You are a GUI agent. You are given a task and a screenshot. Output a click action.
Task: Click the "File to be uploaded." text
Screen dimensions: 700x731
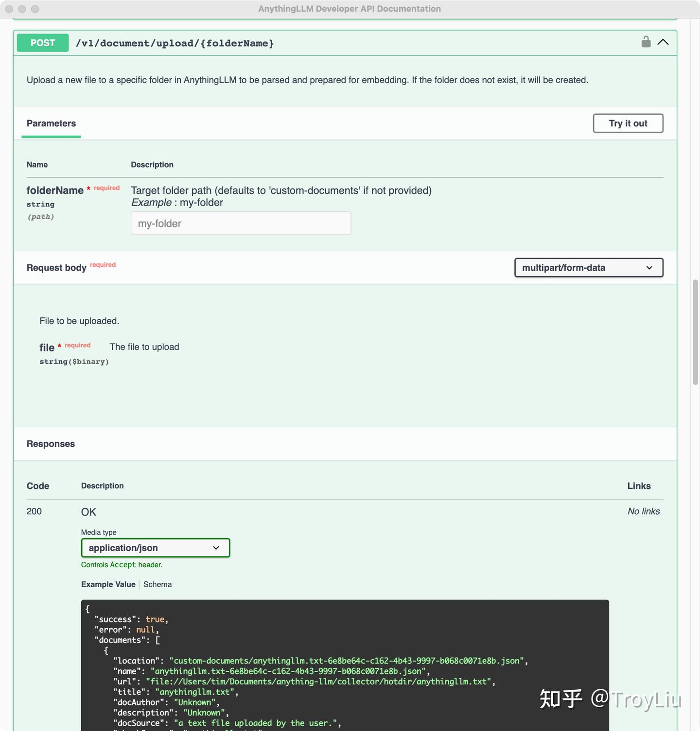79,321
